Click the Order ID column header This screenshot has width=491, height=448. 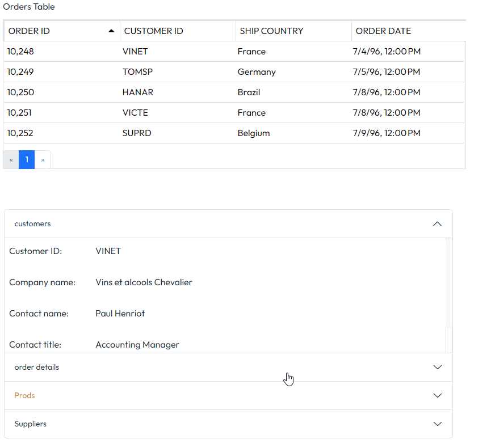click(x=62, y=31)
